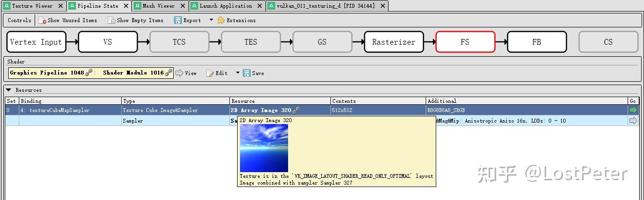Click the link icon beside 2D Array Image 320
Viewport: 644px width, 200px height.
point(296,110)
